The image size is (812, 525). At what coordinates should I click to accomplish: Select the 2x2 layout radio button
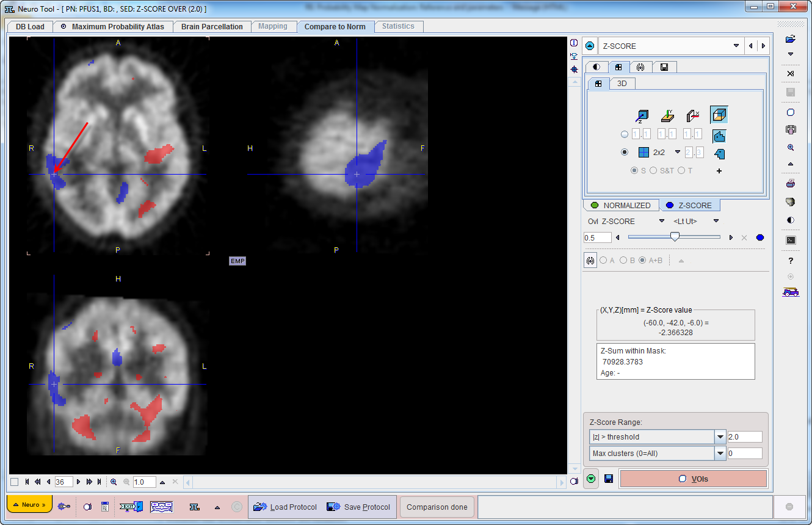coord(624,152)
